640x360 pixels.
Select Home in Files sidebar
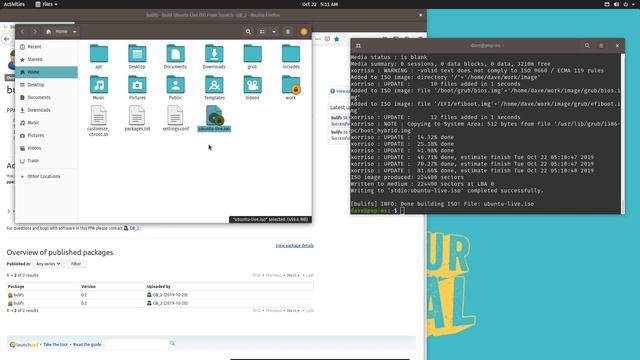pos(46,72)
